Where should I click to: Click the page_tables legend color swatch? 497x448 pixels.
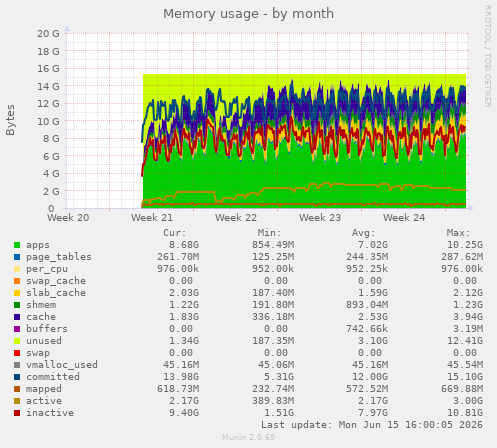coord(17,257)
